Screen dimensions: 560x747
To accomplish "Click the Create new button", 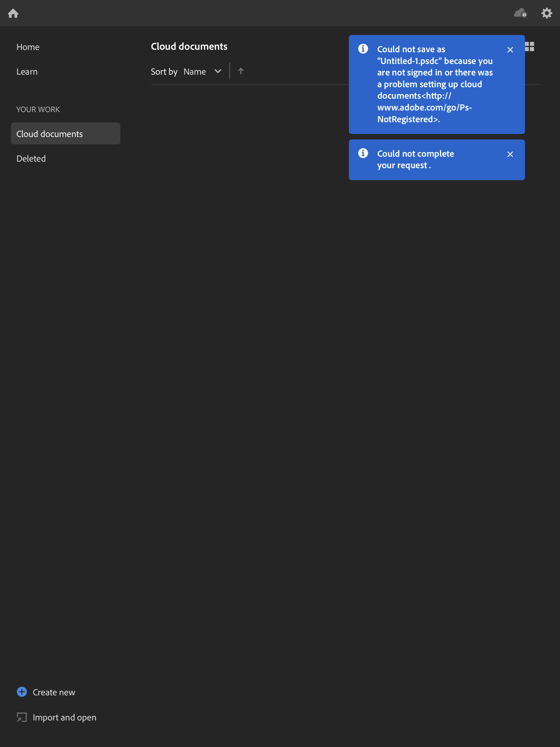I will (53, 692).
